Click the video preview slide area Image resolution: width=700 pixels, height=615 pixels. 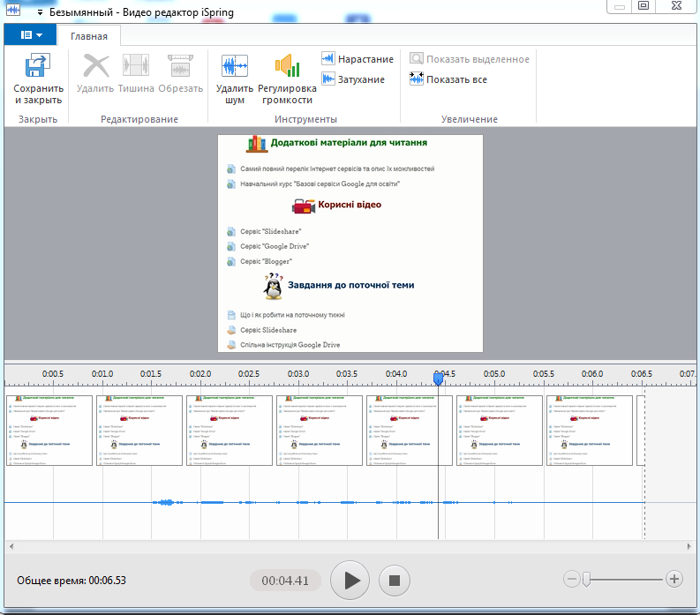(350, 244)
